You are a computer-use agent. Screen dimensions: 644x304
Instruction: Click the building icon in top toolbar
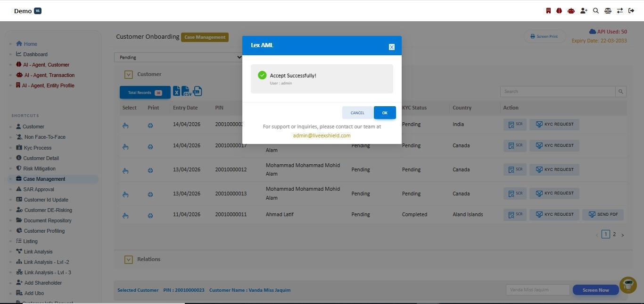[548, 10]
